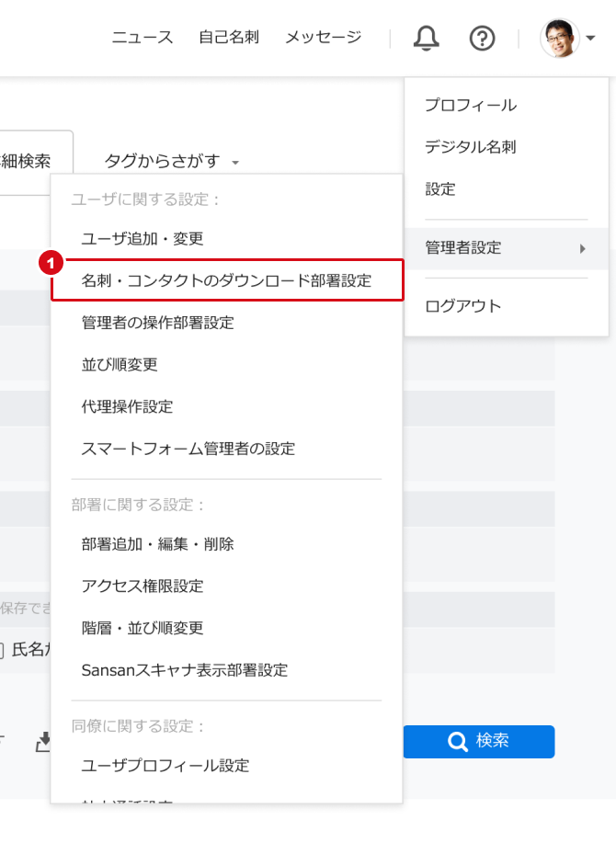The image size is (616, 854).
Task: Expand the account menu arrow beside avatar
Action: click(590, 39)
